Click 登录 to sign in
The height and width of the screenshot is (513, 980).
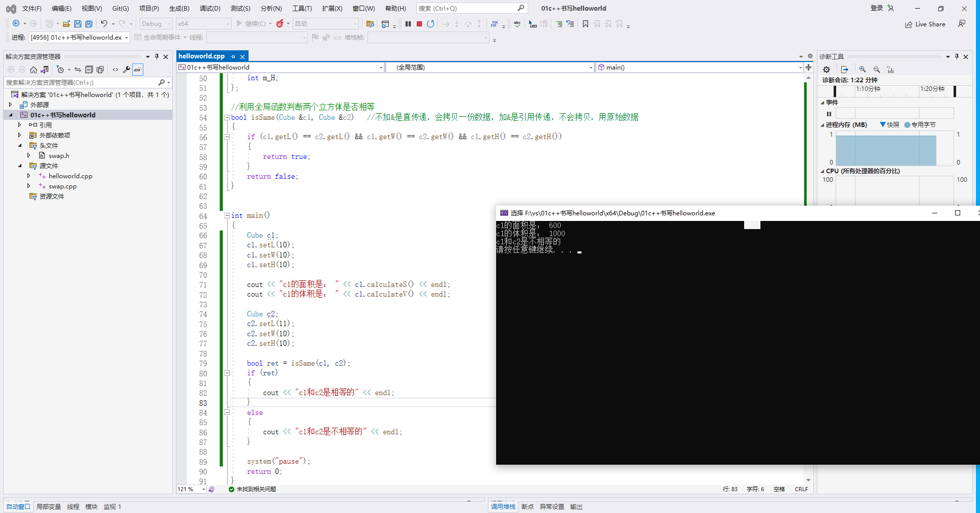[x=876, y=8]
